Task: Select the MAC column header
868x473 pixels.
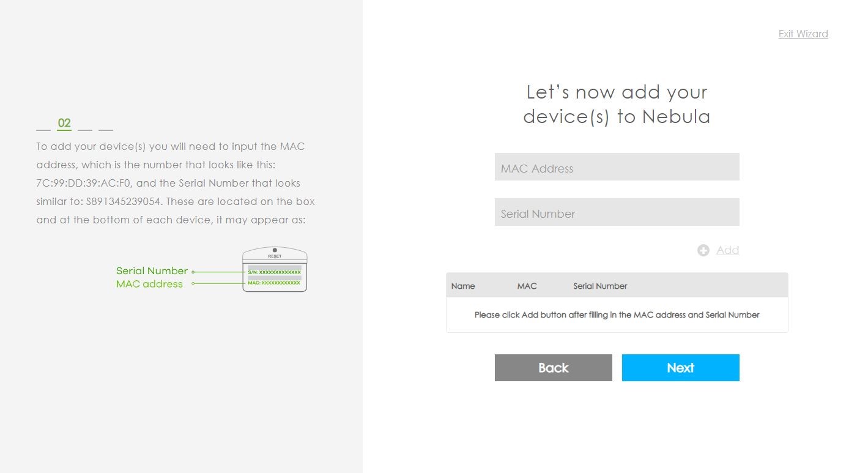Action: pos(527,286)
